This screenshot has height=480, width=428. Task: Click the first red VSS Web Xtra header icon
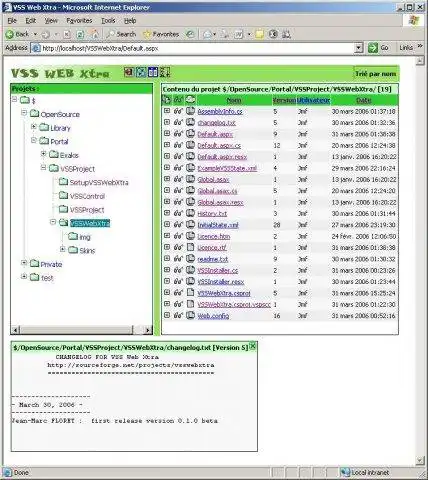pyautogui.click(x=128, y=72)
